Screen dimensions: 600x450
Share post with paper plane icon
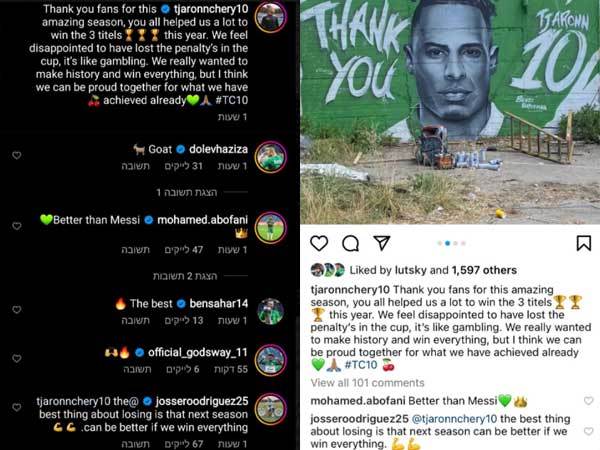[382, 243]
